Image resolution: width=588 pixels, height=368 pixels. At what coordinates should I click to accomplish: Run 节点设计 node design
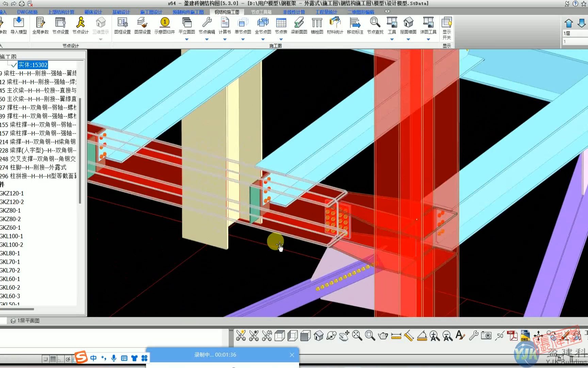click(x=81, y=26)
